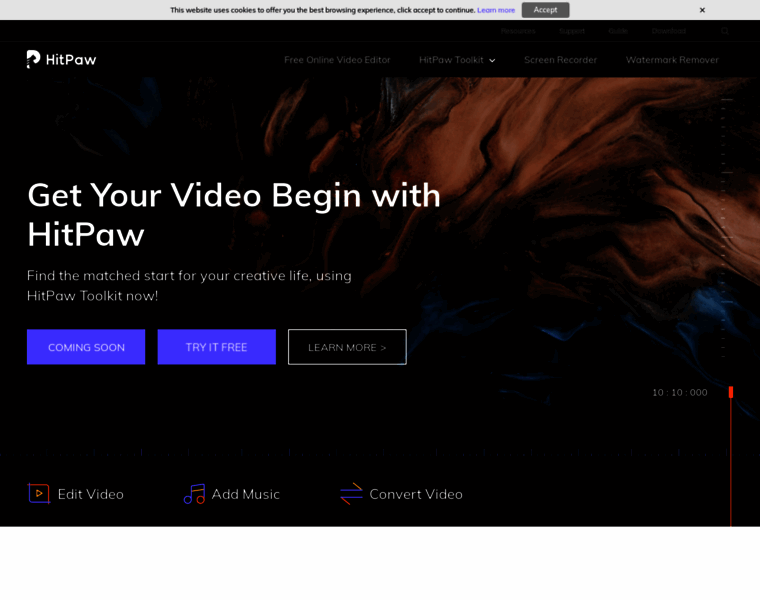
Task: Open the Watermark Remover page
Action: [672, 60]
